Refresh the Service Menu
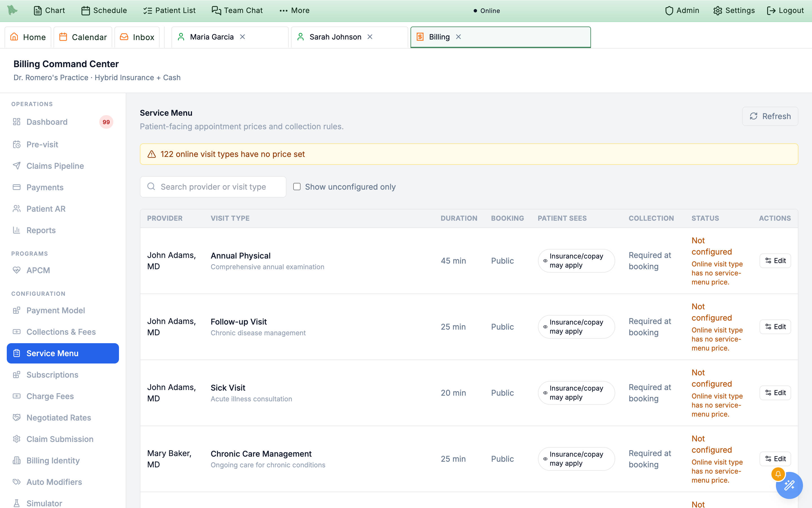Viewport: 812px width, 508px height. tap(770, 116)
